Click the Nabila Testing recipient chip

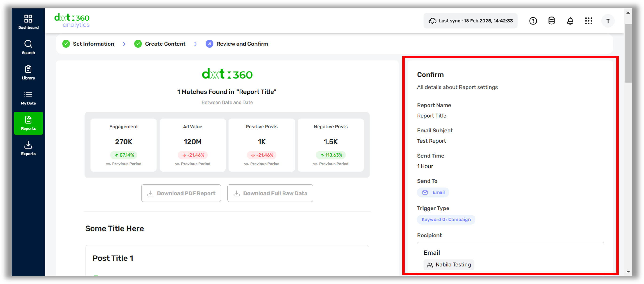[x=448, y=265]
